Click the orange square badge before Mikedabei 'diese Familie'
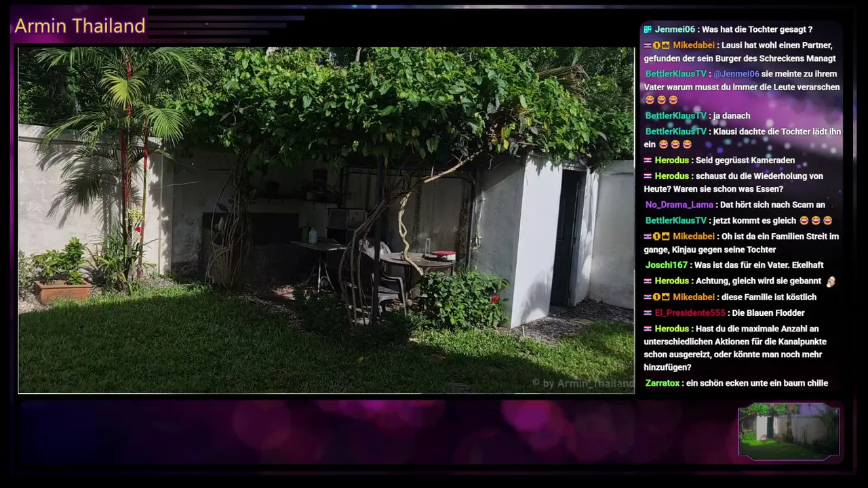 (x=666, y=297)
